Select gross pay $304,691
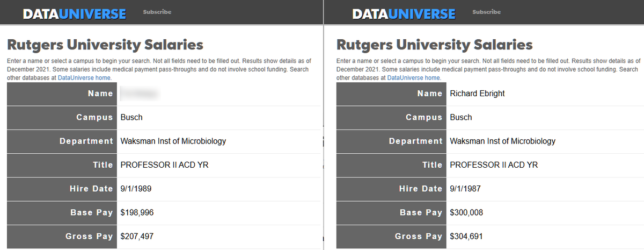 click(466, 237)
